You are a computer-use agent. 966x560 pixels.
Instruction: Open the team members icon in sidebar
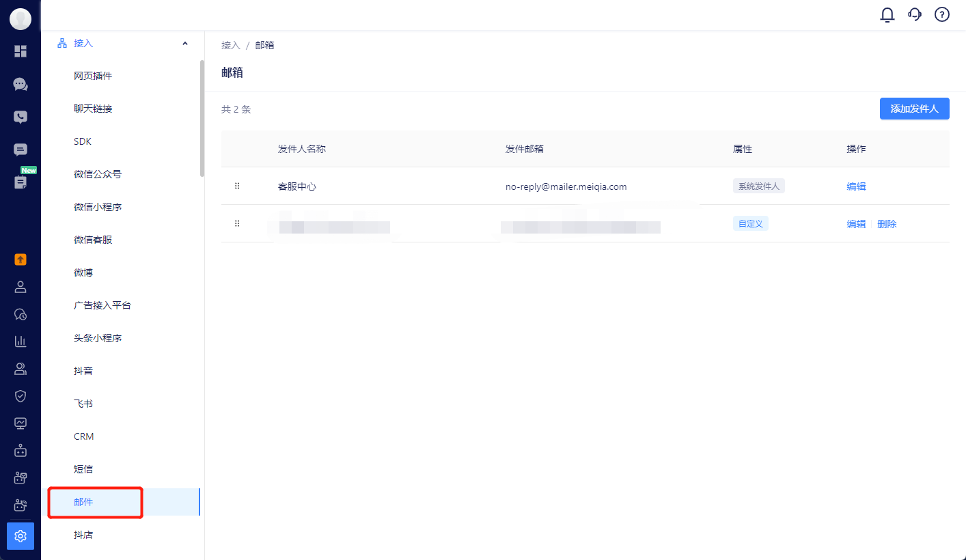pos(20,369)
